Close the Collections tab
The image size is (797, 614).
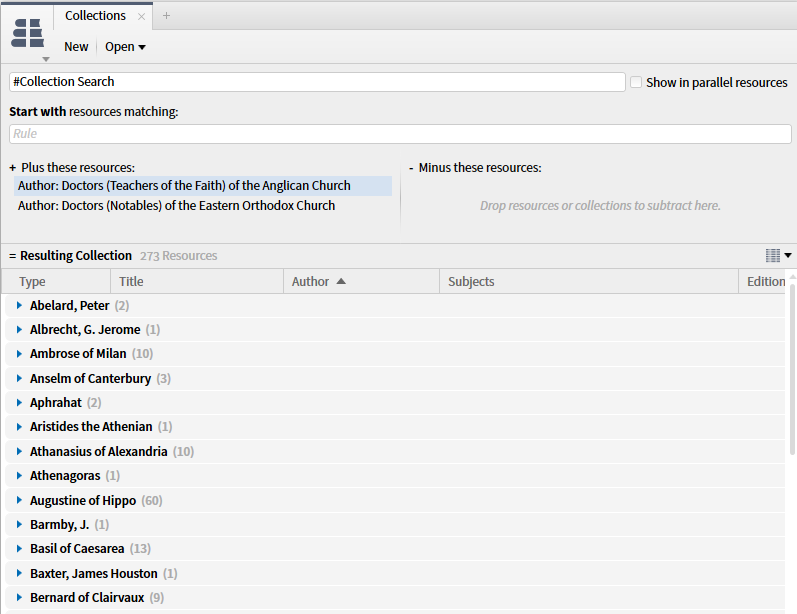click(141, 17)
